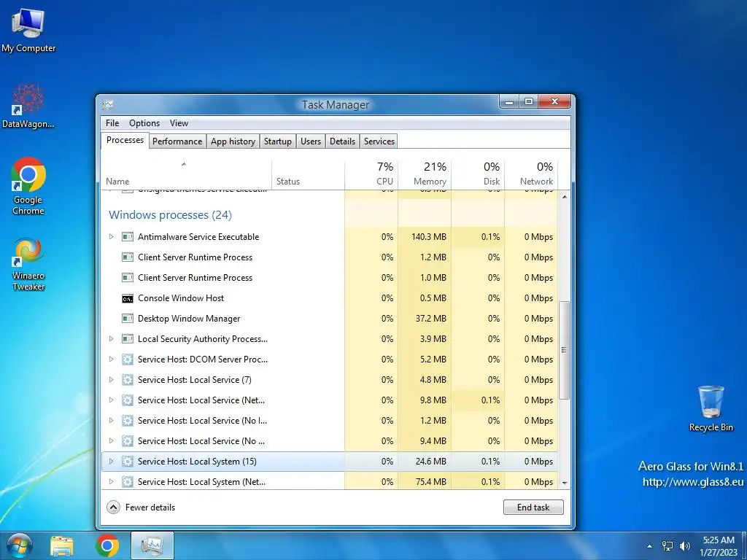Click the Windows processes (24) group header
Image resolution: width=747 pixels, height=560 pixels.
click(170, 215)
